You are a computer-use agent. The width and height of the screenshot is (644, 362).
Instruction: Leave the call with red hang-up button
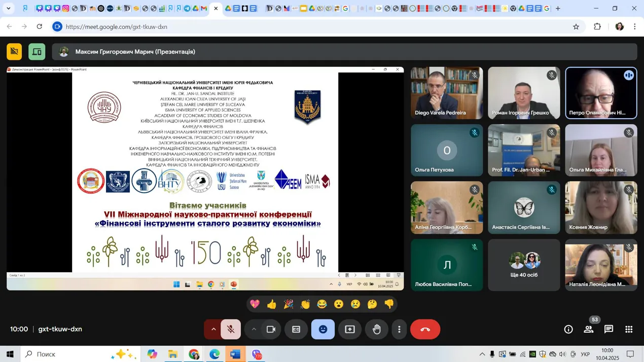coord(425,330)
